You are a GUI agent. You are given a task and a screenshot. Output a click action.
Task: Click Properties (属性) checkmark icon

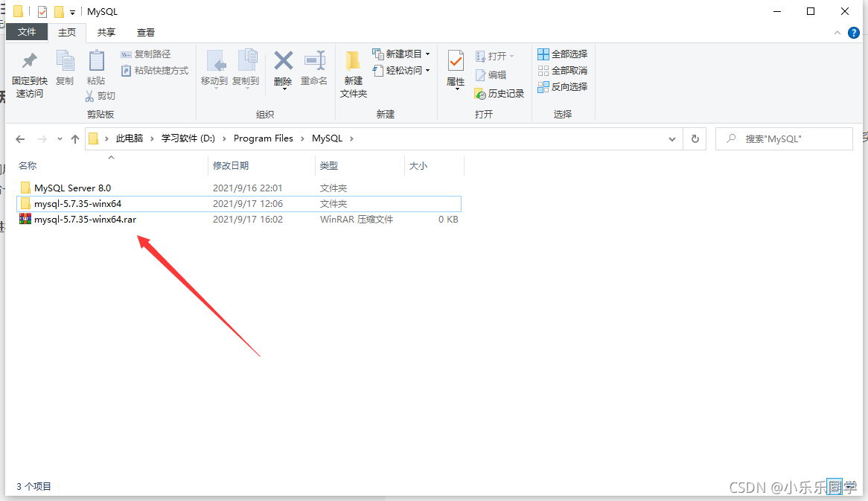[x=456, y=61]
